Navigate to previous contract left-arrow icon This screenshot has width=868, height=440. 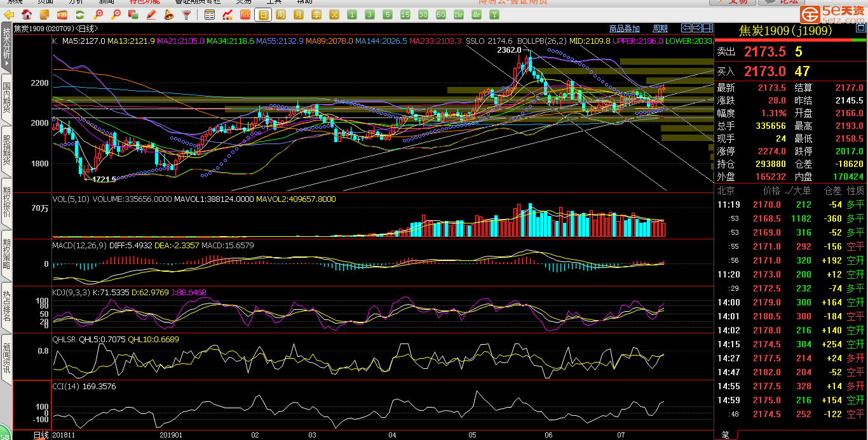pos(686,28)
